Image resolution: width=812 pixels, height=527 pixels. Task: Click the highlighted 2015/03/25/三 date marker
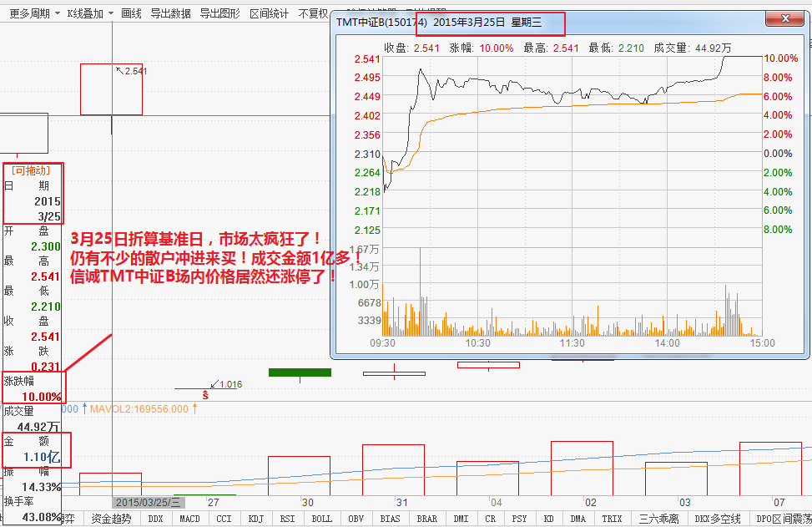148,502
